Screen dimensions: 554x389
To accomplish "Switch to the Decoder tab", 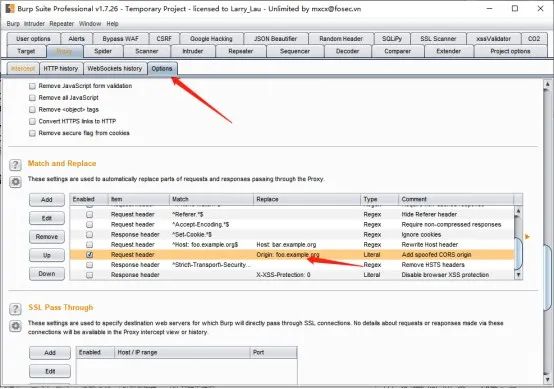I will [x=347, y=51].
